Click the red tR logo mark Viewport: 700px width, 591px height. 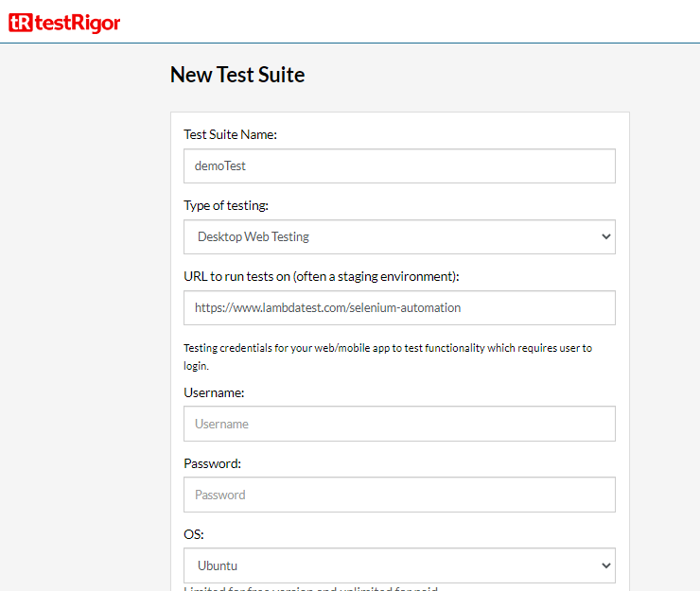20,22
